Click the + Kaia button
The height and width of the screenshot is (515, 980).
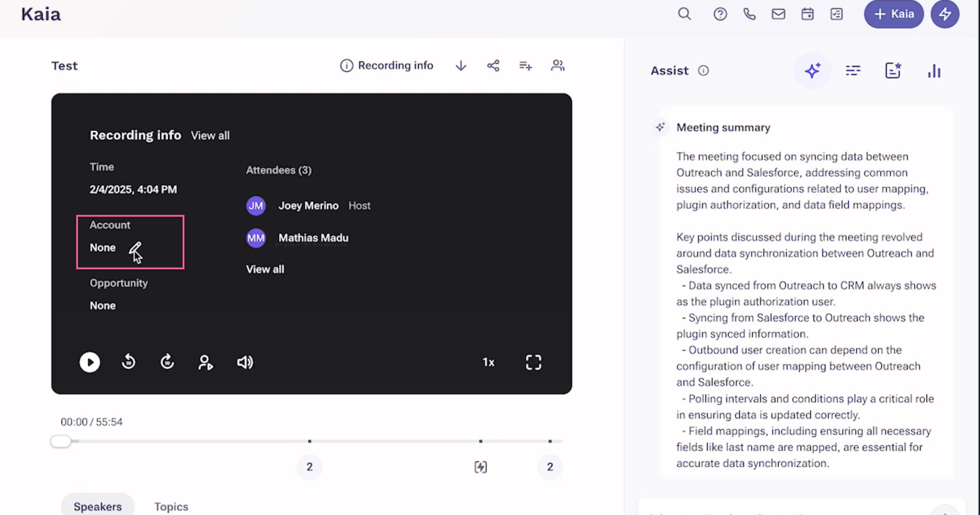pos(893,14)
